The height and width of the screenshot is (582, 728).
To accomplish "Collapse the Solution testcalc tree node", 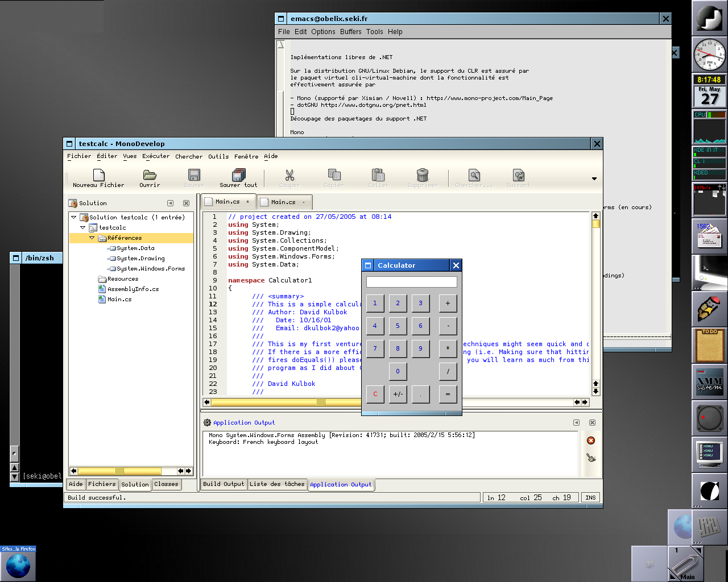I will (73, 217).
